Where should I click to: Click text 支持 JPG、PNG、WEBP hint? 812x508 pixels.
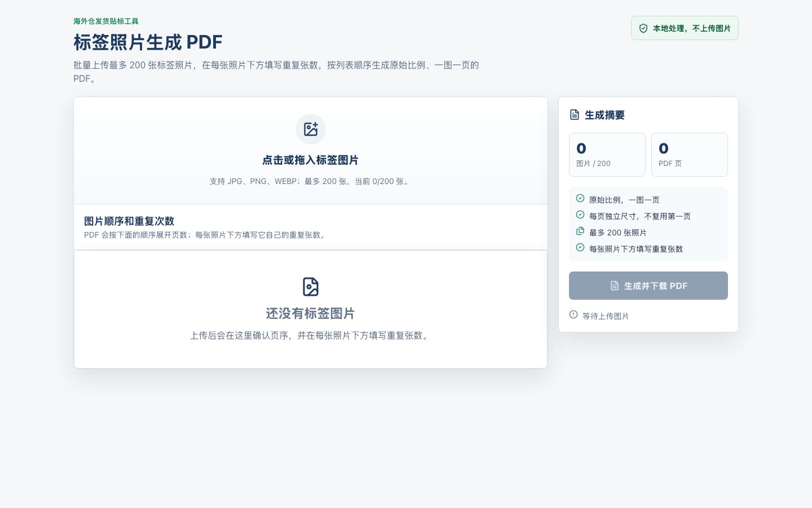pyautogui.click(x=311, y=181)
